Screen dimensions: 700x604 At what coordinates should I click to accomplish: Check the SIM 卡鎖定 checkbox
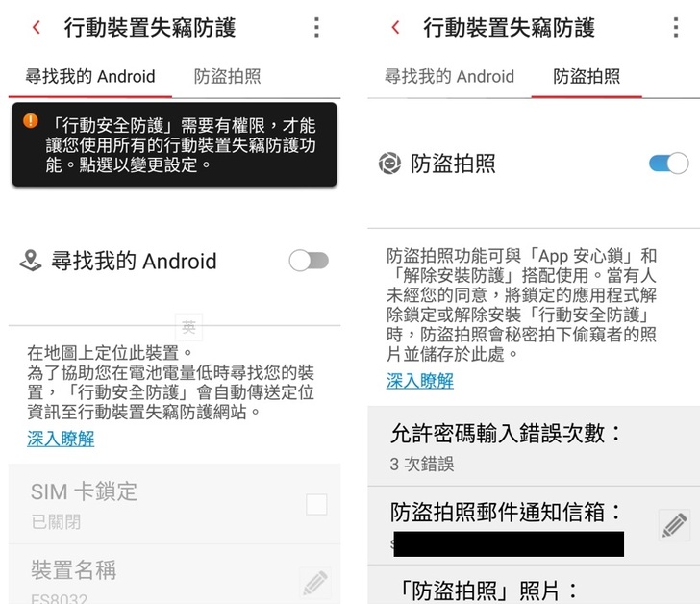tap(316, 504)
